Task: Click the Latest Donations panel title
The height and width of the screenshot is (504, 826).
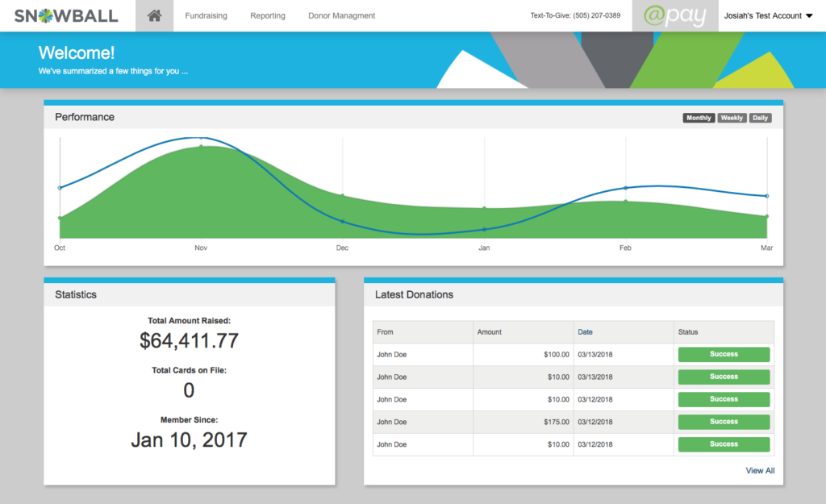Action: [414, 294]
